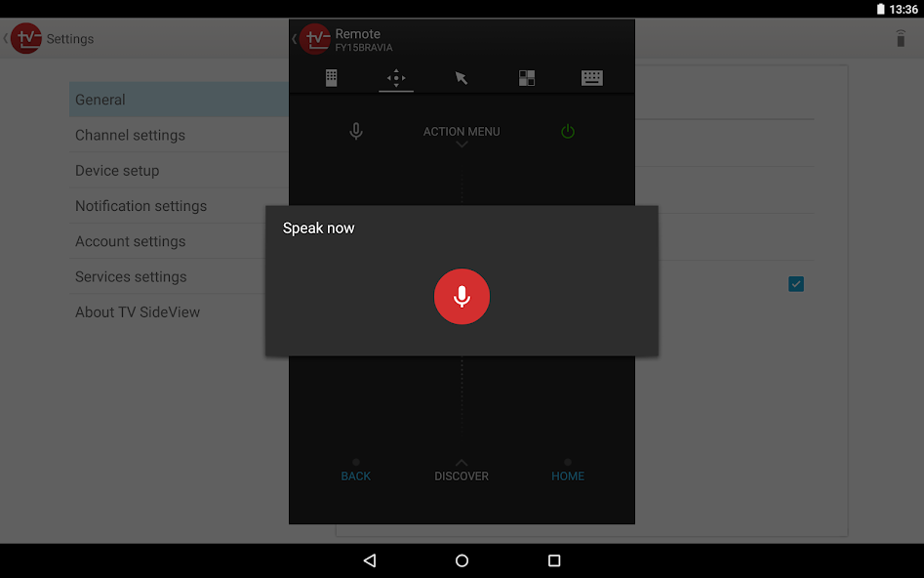Tap the small microphone icon above Action Menu
The width and height of the screenshot is (924, 578).
pos(355,131)
